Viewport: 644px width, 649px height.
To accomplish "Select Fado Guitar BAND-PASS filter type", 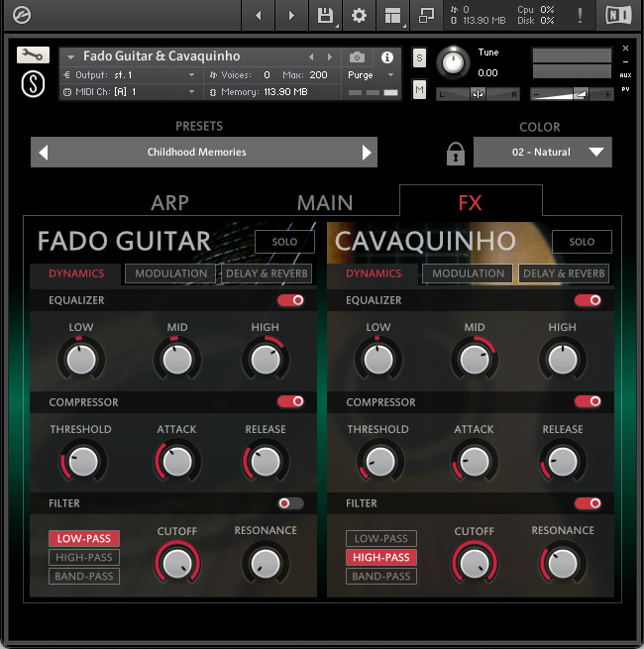I will coord(84,576).
